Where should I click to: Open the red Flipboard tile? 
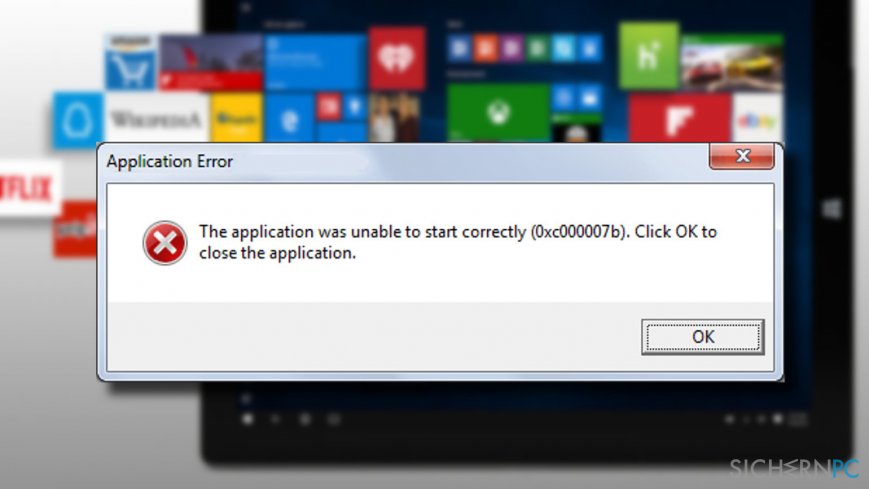pos(679,119)
